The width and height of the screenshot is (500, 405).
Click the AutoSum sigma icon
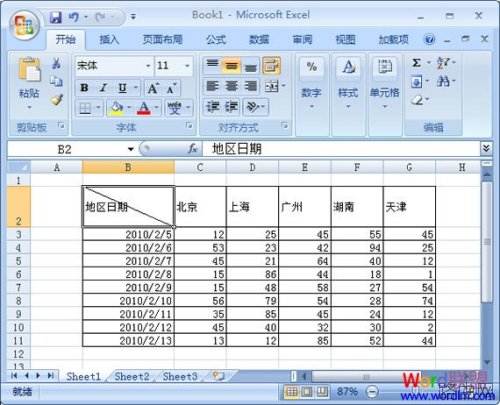pyautogui.click(x=416, y=63)
